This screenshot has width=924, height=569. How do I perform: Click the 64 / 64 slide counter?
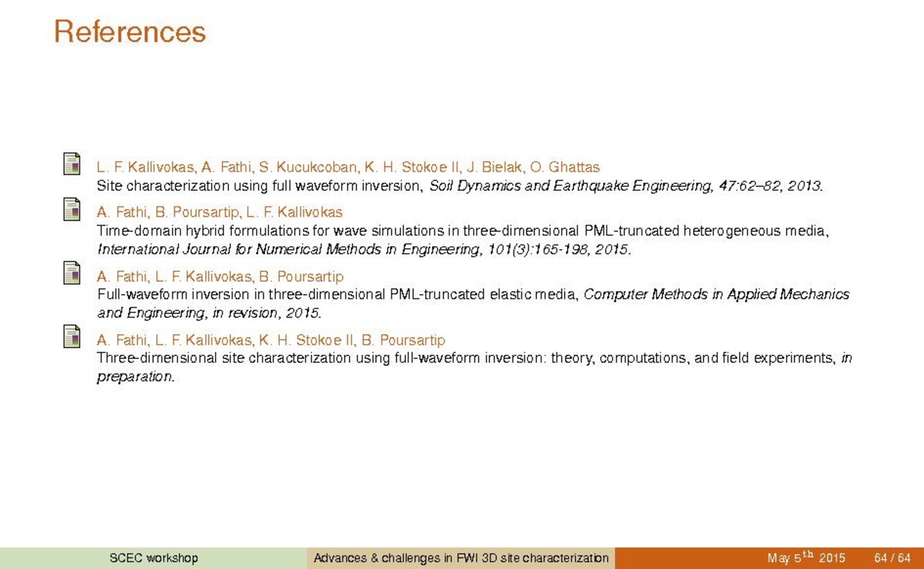coord(892,558)
